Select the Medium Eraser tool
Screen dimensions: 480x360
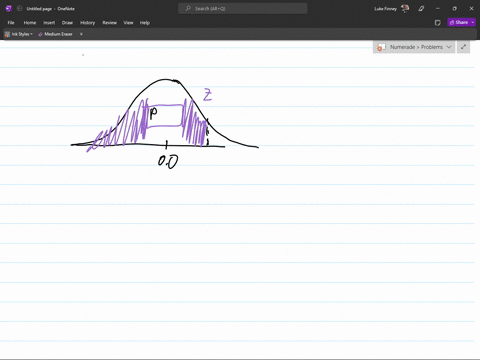pos(55,34)
